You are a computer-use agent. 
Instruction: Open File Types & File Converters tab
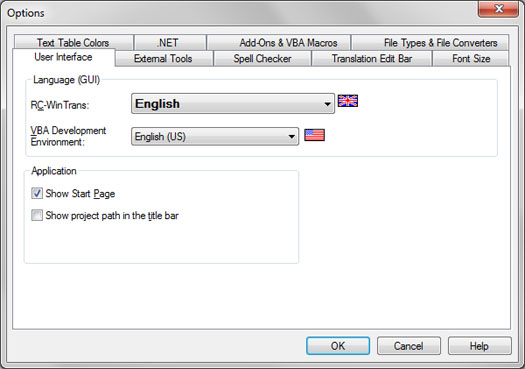[430, 43]
